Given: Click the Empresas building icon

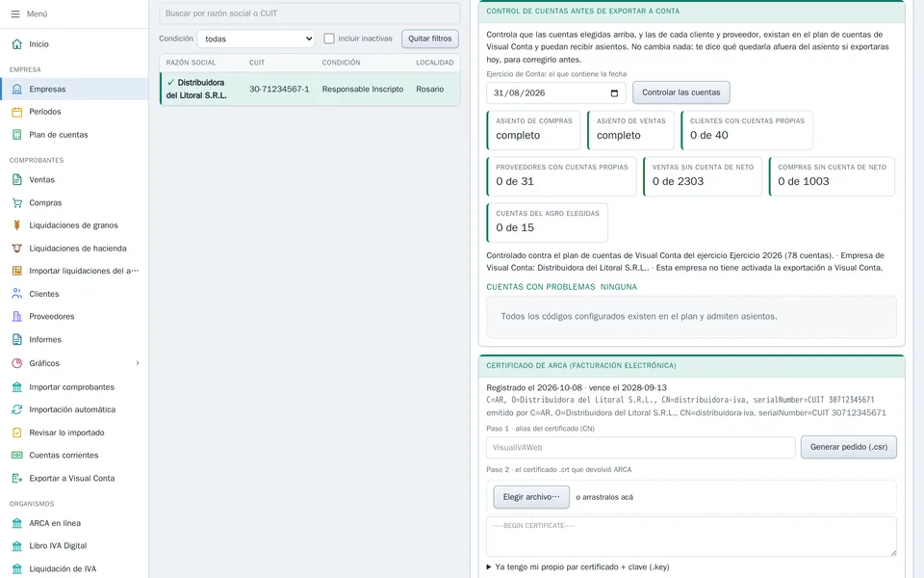Looking at the screenshot, I should [17, 89].
